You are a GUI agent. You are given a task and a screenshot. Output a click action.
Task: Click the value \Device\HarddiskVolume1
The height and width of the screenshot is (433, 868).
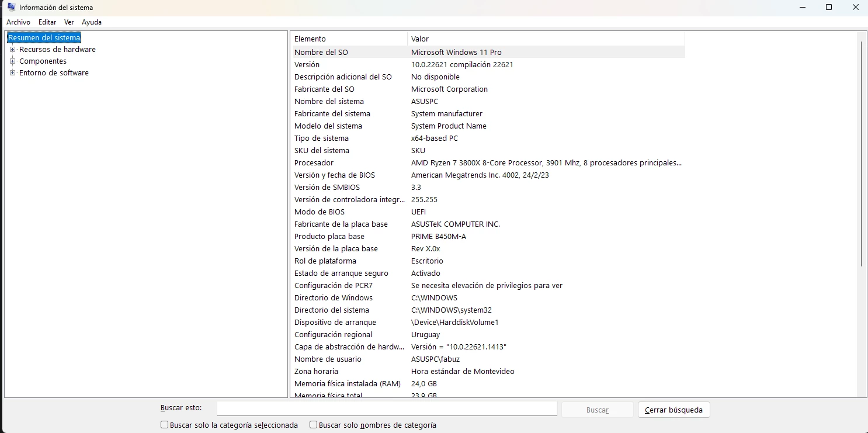click(x=455, y=322)
